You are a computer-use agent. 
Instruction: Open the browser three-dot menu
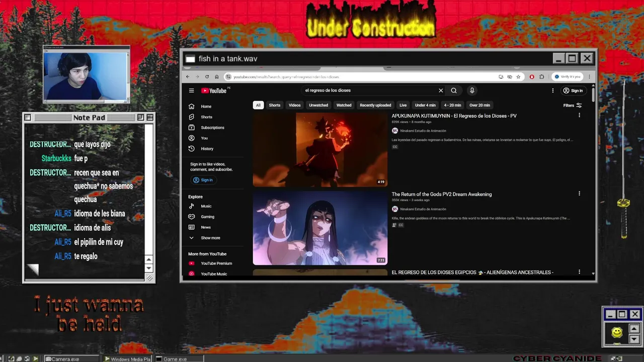[x=589, y=77]
